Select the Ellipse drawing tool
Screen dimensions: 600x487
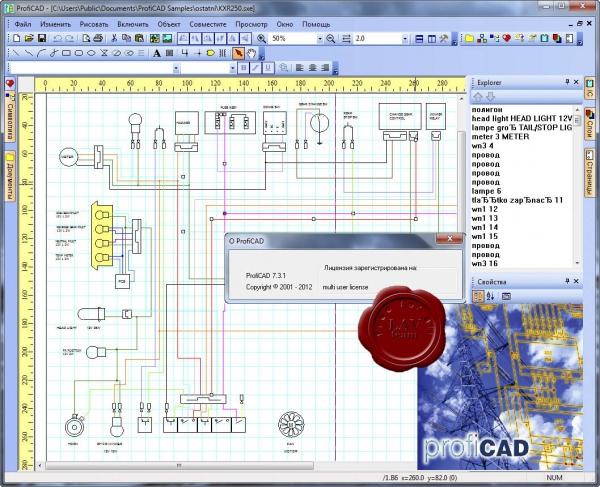[x=91, y=53]
